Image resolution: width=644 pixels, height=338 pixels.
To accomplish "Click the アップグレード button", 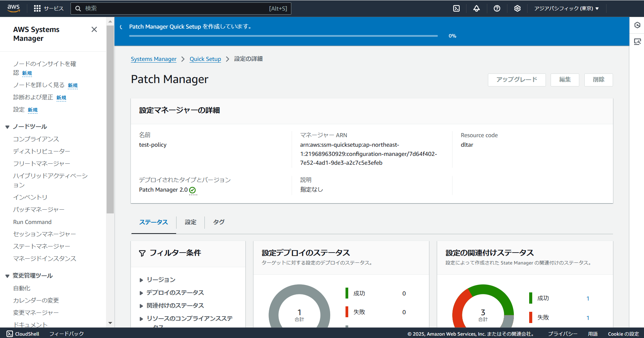I will (x=517, y=80).
